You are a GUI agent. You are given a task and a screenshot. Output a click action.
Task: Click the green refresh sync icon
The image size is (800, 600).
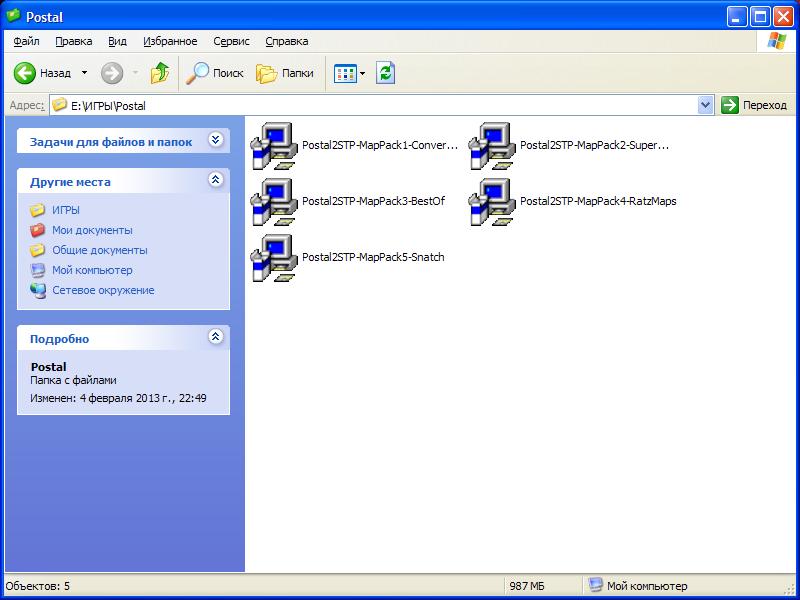tap(386, 73)
